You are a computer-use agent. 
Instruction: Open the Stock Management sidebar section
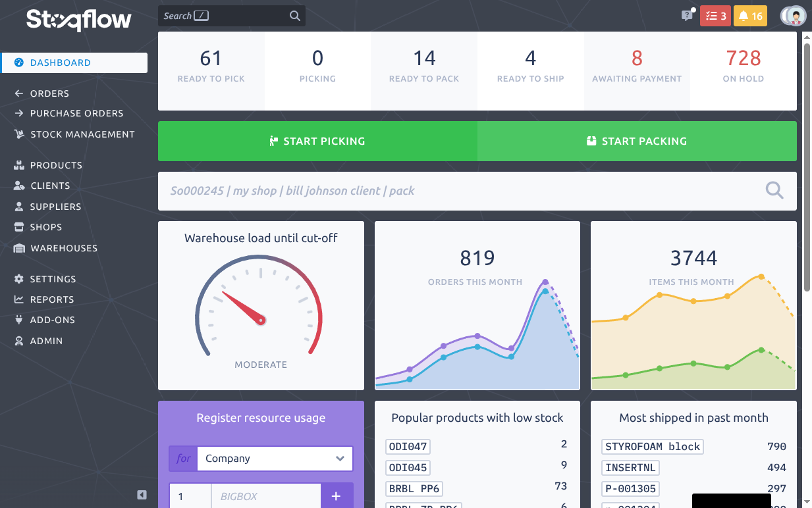(83, 134)
